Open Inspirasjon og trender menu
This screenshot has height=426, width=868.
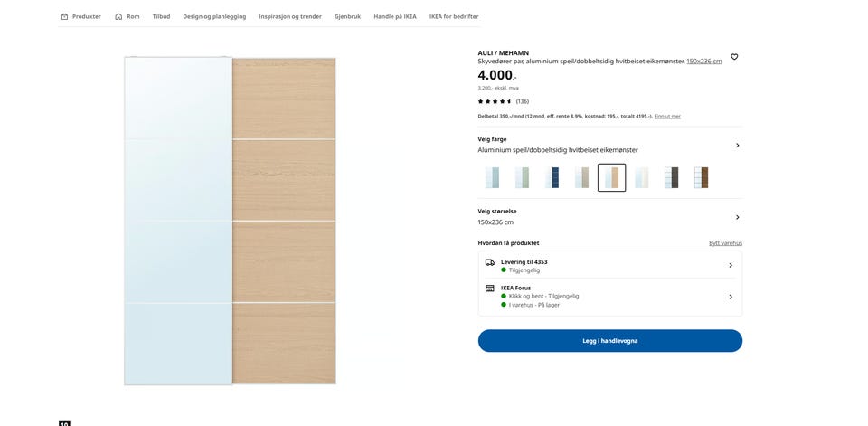290,16
